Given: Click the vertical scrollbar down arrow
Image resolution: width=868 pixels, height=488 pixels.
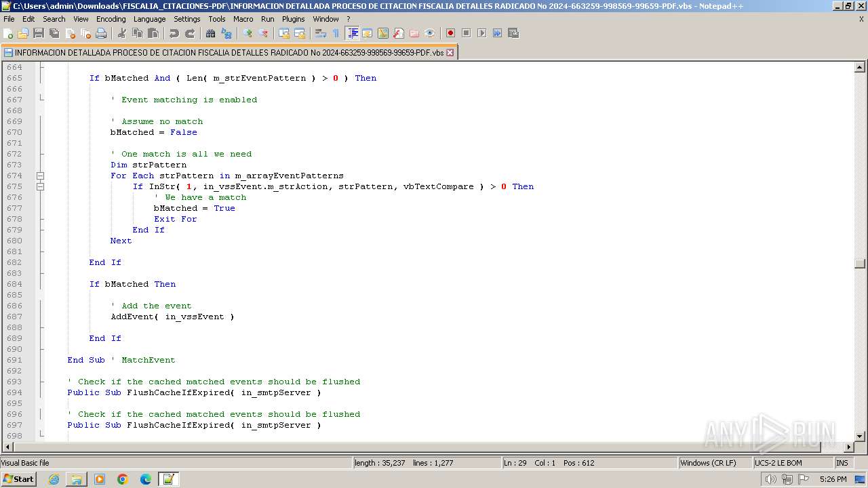Looking at the screenshot, I should click(x=860, y=436).
